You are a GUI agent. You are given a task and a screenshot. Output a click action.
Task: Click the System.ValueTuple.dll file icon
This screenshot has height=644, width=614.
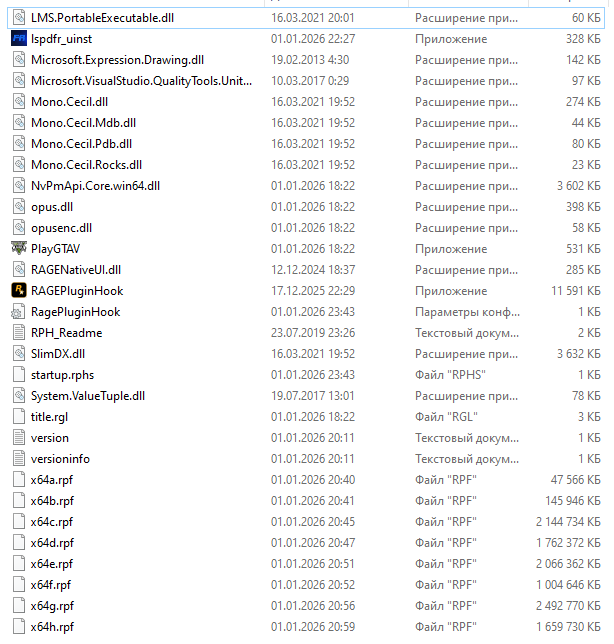pos(19,396)
